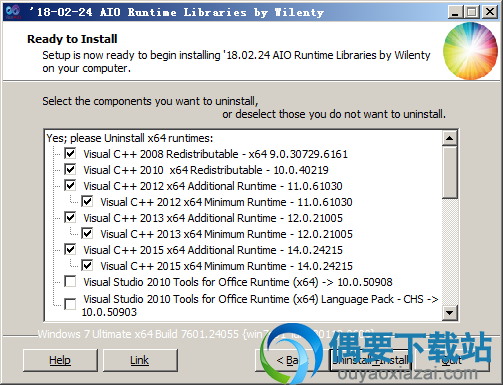The width and height of the screenshot is (503, 385).
Task: Open the Link button
Action: pyautogui.click(x=140, y=360)
